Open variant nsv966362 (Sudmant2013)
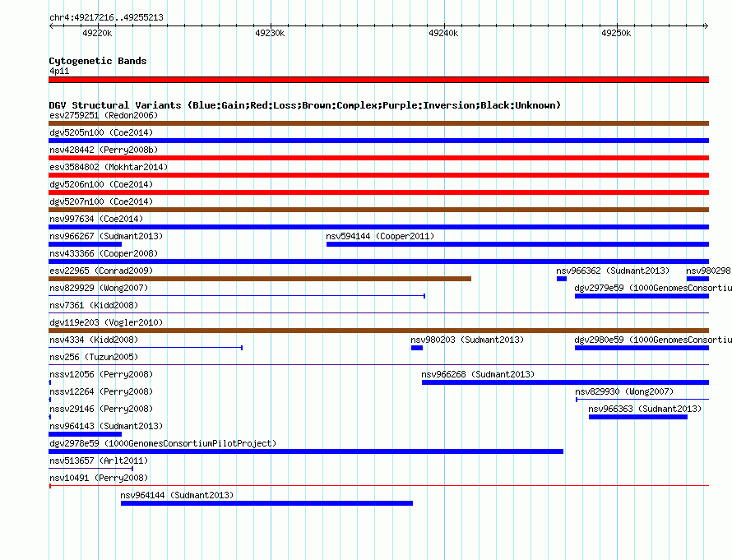 click(613, 271)
